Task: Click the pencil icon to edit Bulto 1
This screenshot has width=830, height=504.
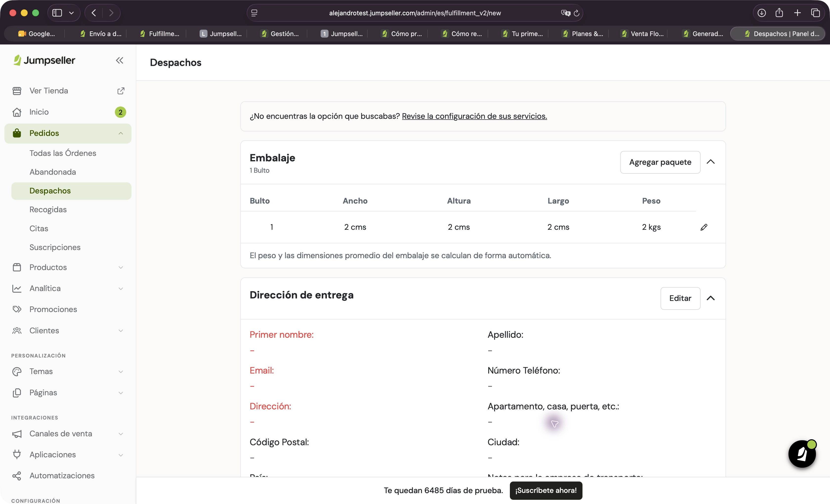Action: click(x=704, y=227)
